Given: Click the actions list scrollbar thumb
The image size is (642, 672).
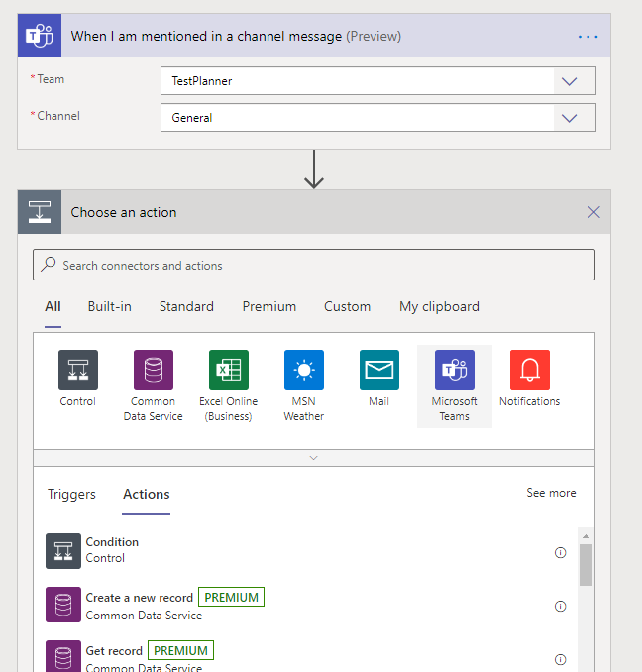Looking at the screenshot, I should pos(586,565).
